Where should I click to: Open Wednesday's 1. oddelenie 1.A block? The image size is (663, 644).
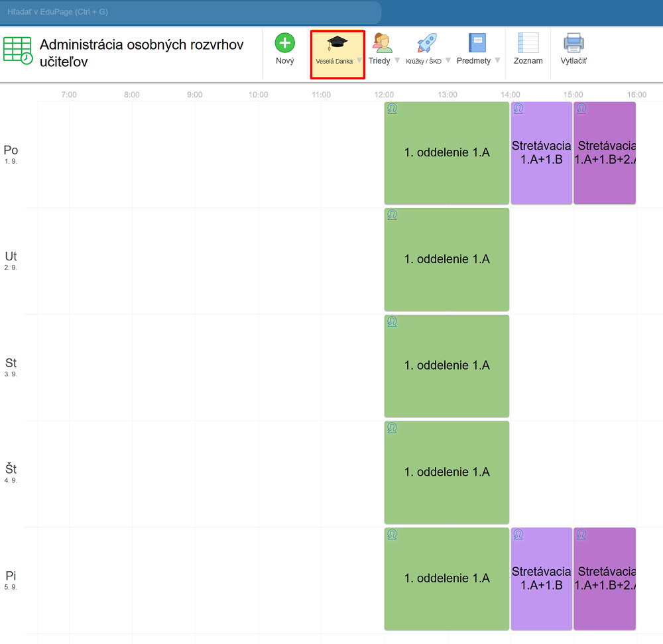[x=446, y=366]
